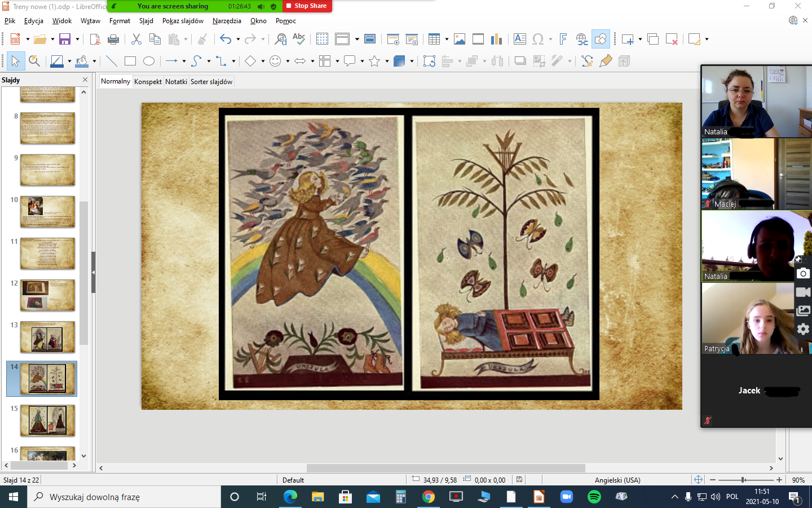Click the Stop Share button
Image resolution: width=812 pixels, height=508 pixels.
(307, 6)
